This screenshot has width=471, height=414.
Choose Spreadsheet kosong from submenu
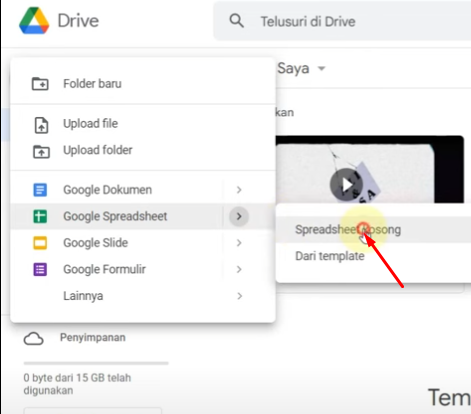(x=373, y=230)
